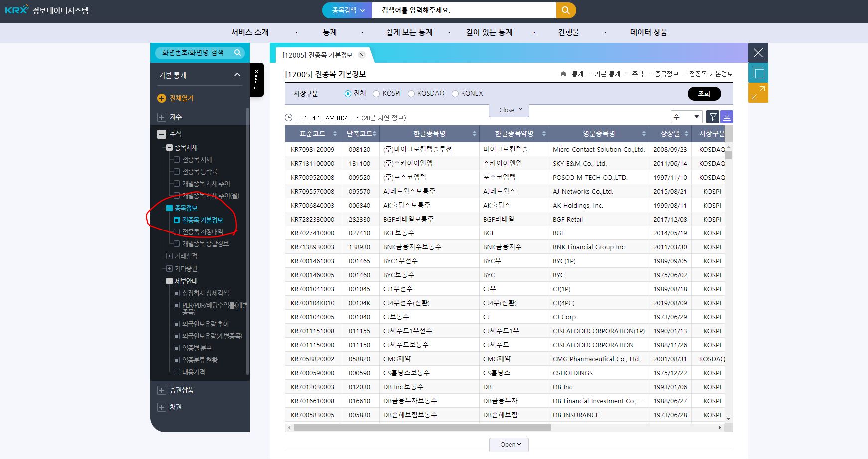Click the home icon in the breadcrumb
This screenshot has height=459, width=868.
563,74
